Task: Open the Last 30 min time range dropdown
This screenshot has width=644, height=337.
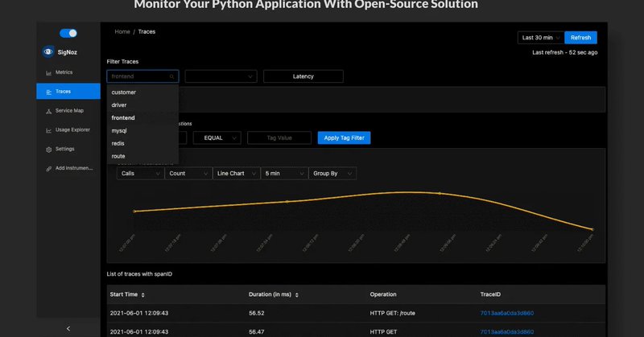Action: (541, 38)
